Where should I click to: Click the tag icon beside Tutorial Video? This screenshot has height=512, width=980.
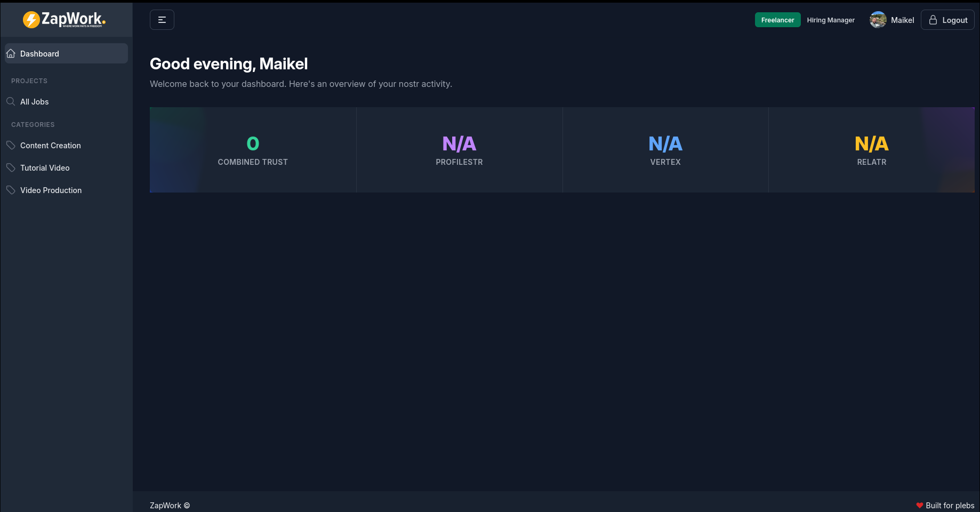click(11, 167)
